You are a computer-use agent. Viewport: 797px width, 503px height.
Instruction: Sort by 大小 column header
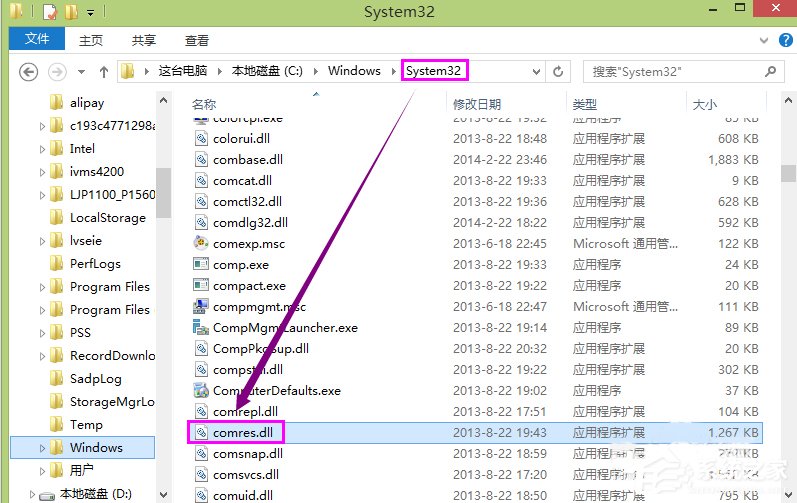click(705, 104)
